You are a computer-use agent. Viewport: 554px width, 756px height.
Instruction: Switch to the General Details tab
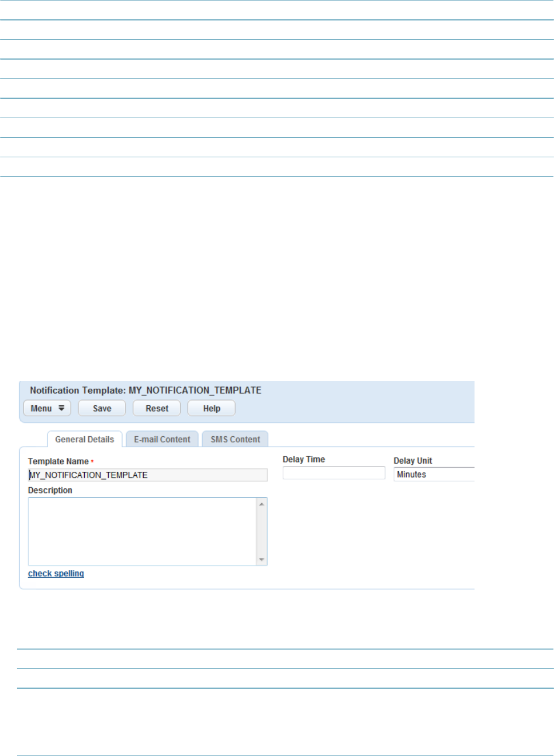pos(85,439)
